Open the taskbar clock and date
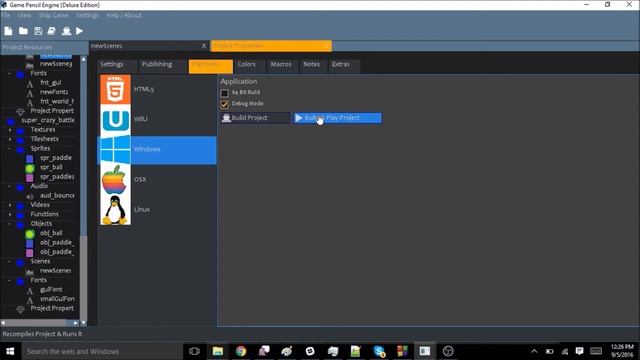This screenshot has height=360, width=640. coord(622,351)
